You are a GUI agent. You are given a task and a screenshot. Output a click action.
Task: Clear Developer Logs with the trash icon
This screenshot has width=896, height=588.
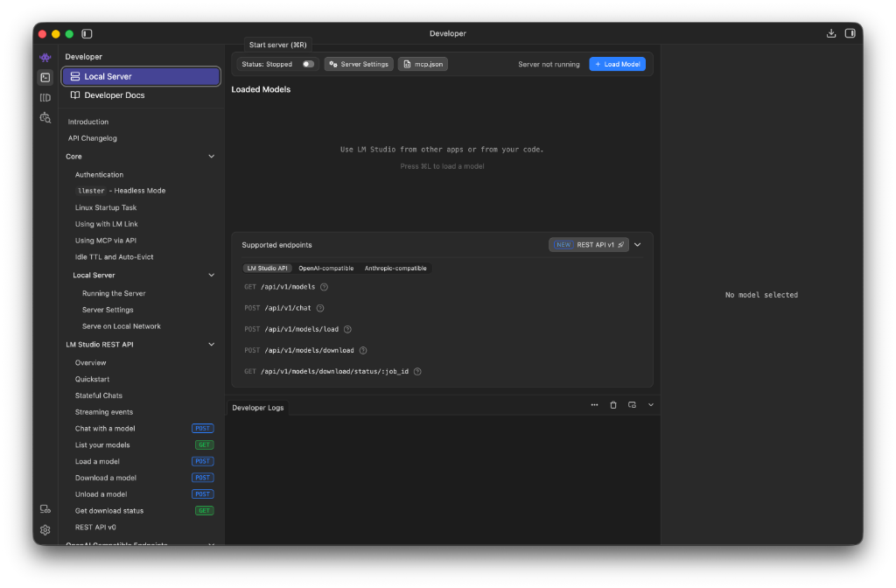(x=613, y=404)
